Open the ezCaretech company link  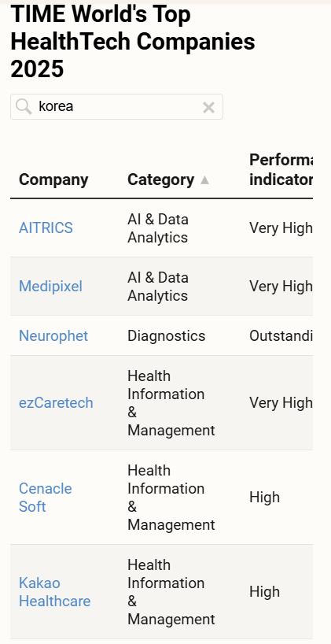click(x=56, y=402)
